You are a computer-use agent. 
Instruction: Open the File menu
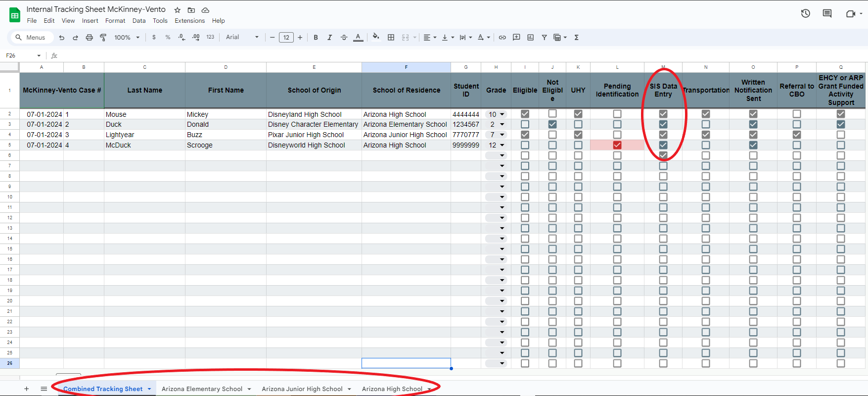point(32,21)
